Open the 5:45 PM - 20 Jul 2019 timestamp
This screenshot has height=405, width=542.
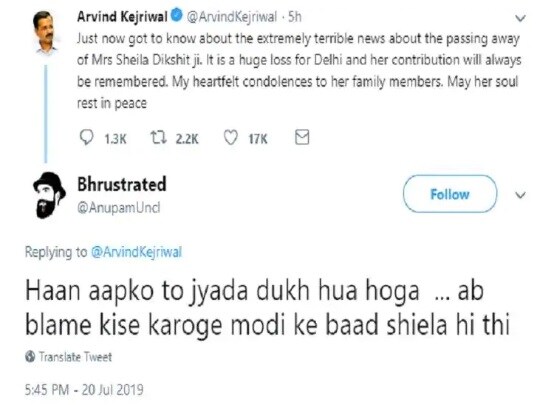coord(84,390)
